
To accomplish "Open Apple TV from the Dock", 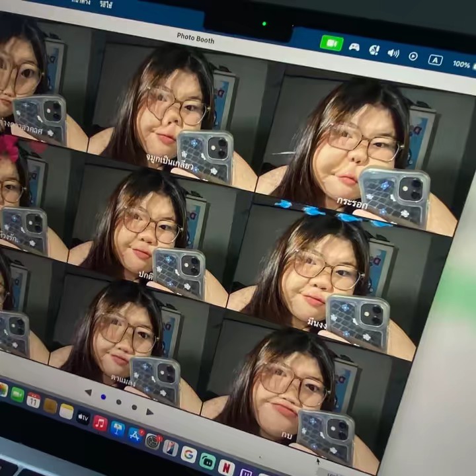I will click(83, 417).
